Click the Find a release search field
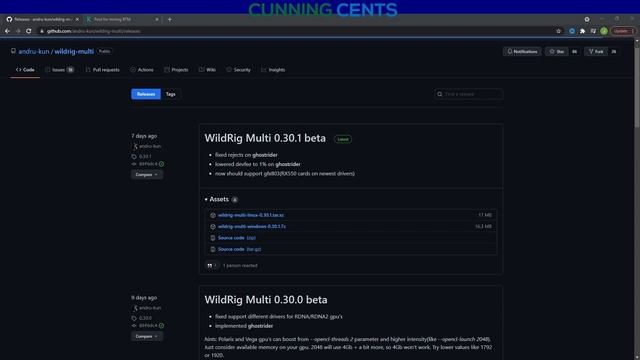640x360 pixels. (469, 94)
